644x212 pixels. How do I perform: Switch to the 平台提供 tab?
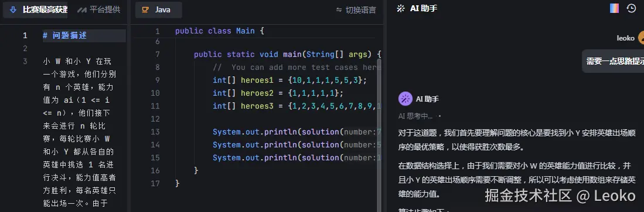[99, 9]
